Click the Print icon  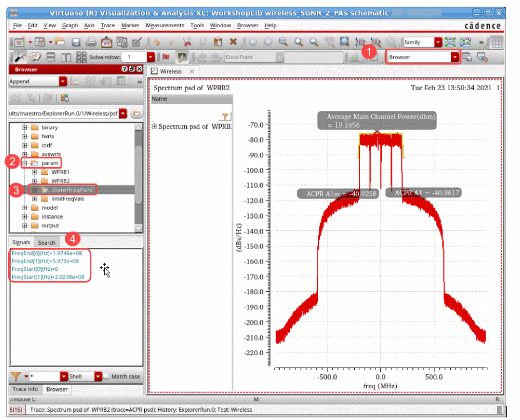(91, 42)
